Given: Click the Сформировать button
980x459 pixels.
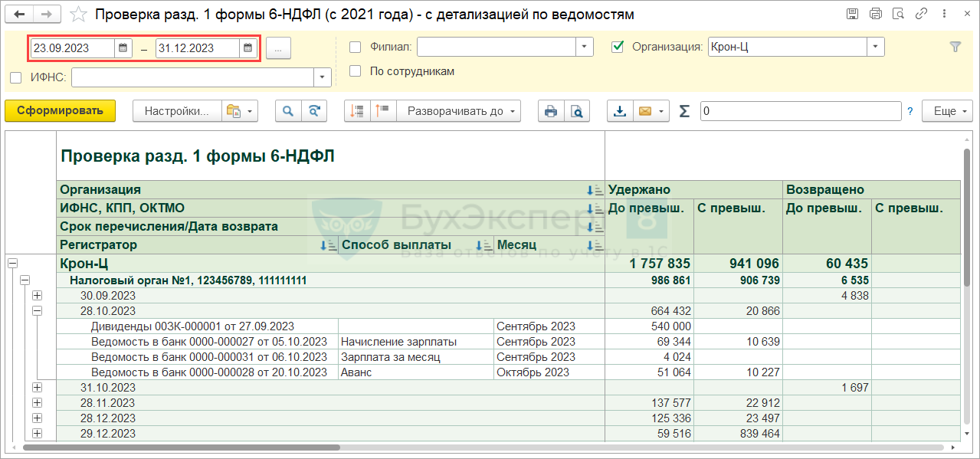Looking at the screenshot, I should 60,111.
